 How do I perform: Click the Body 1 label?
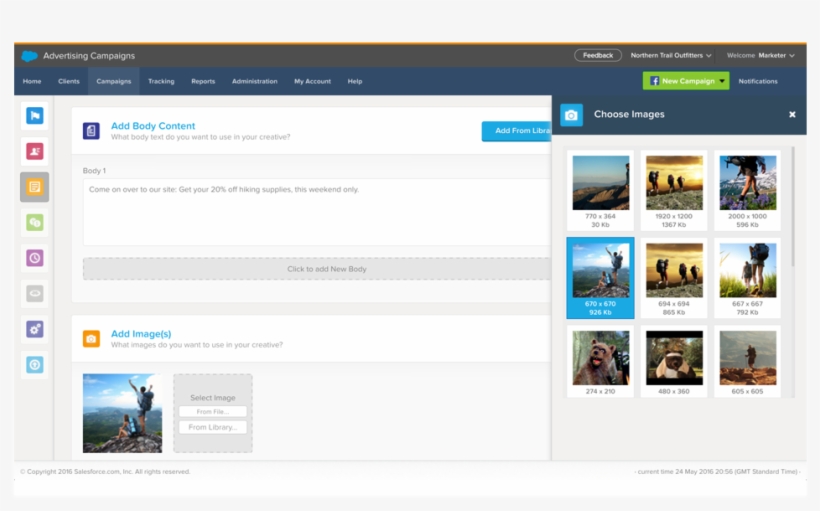[x=94, y=171]
